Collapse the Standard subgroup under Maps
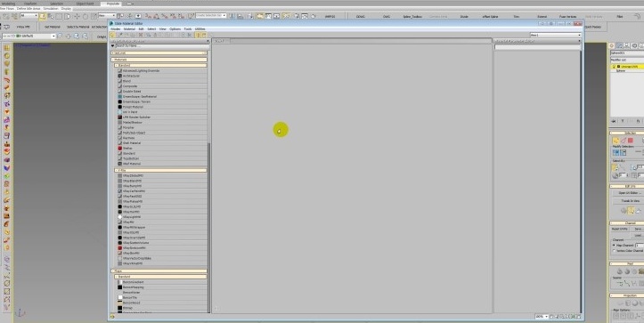Screen dimensions: 644x323 coord(160,277)
